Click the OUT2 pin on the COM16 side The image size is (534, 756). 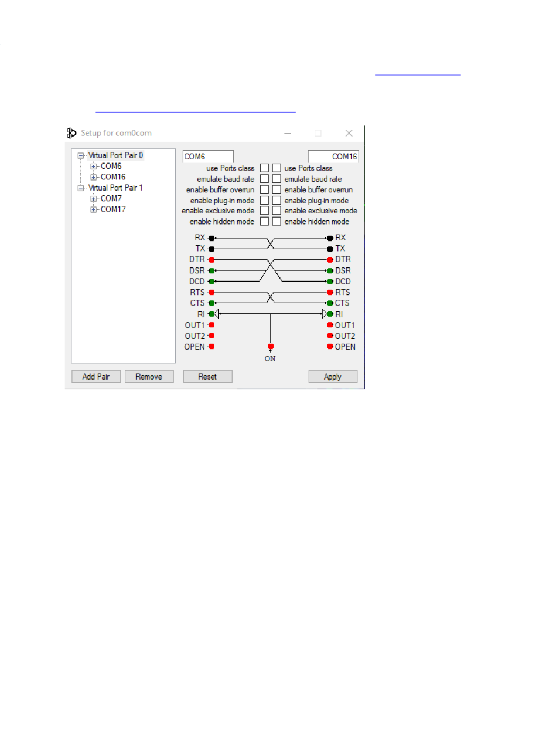(x=330, y=336)
